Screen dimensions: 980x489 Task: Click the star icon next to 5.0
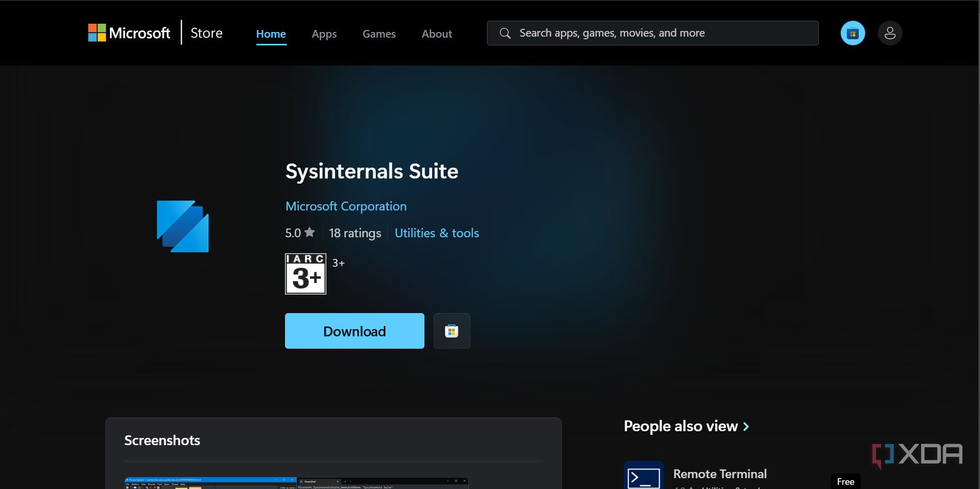[310, 232]
